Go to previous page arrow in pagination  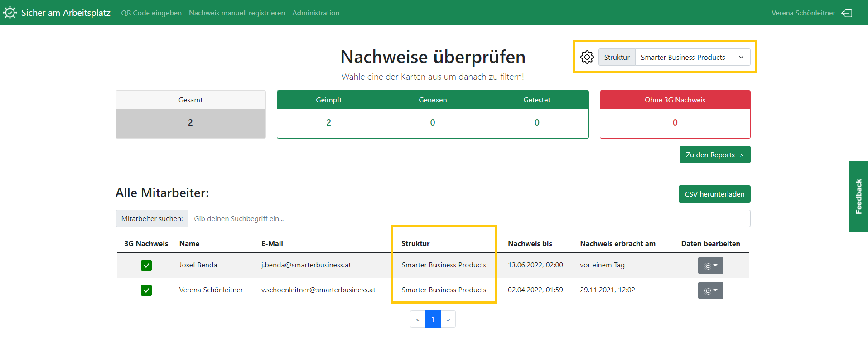418,319
